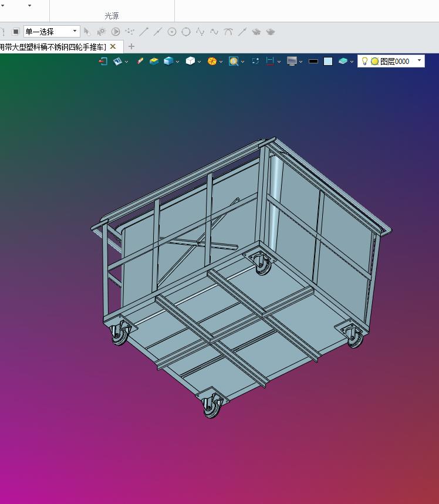Screen dimensions: 439x504
Task: Click the white cube display icon
Action: (190, 61)
